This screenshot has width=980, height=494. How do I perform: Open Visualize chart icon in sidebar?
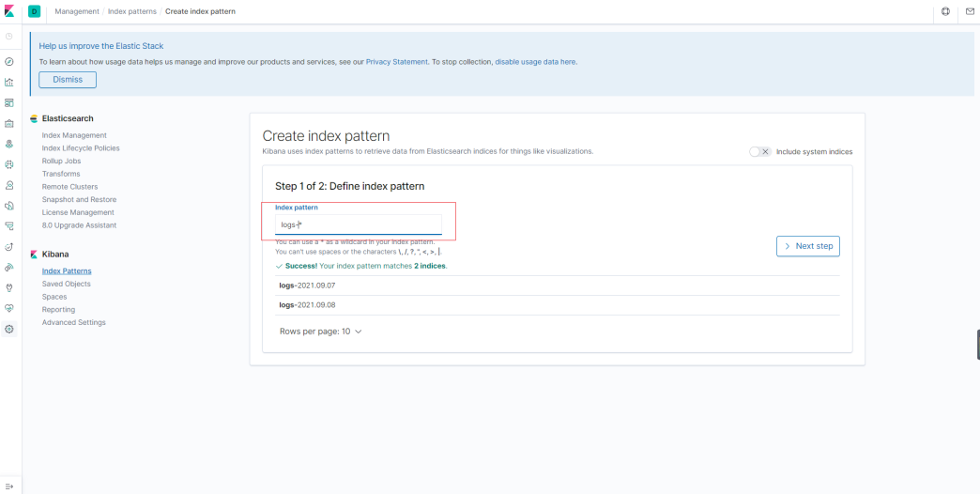(x=8, y=82)
